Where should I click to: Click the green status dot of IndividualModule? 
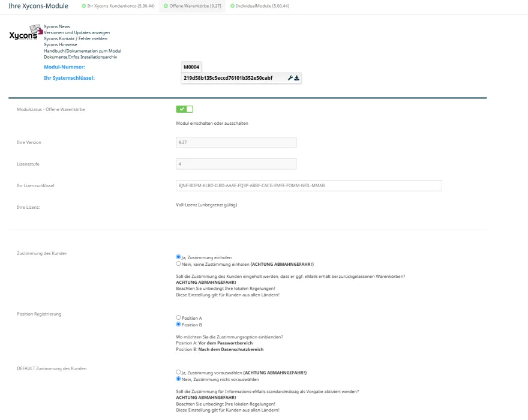point(232,6)
